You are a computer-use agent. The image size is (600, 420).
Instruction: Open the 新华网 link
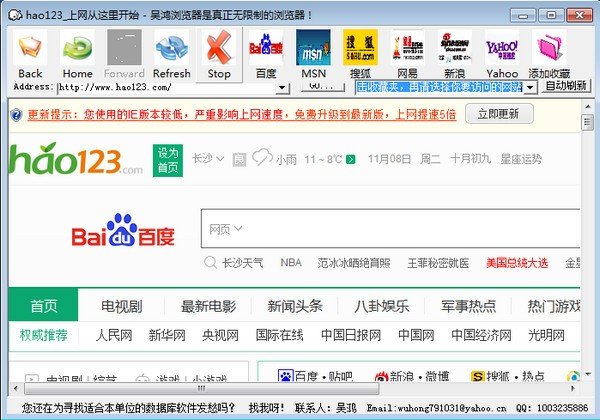tap(167, 335)
